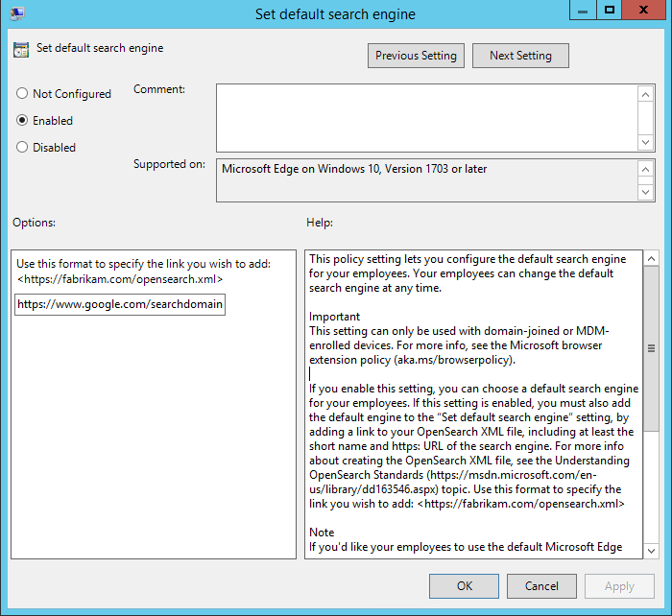This screenshot has height=616, width=672.
Task: Go to Next Setting
Action: coord(520,56)
